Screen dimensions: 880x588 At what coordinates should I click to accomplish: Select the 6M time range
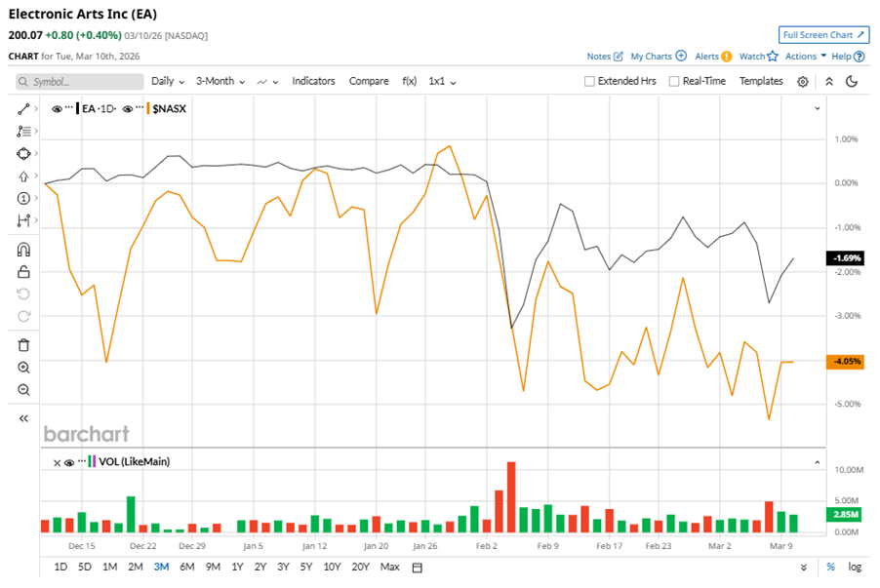click(x=186, y=568)
